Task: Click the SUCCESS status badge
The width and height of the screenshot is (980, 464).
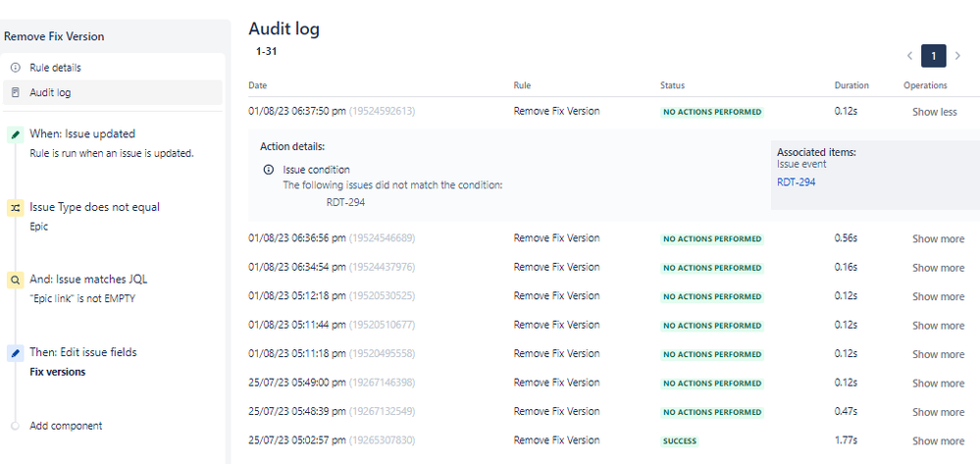Action: (680, 440)
